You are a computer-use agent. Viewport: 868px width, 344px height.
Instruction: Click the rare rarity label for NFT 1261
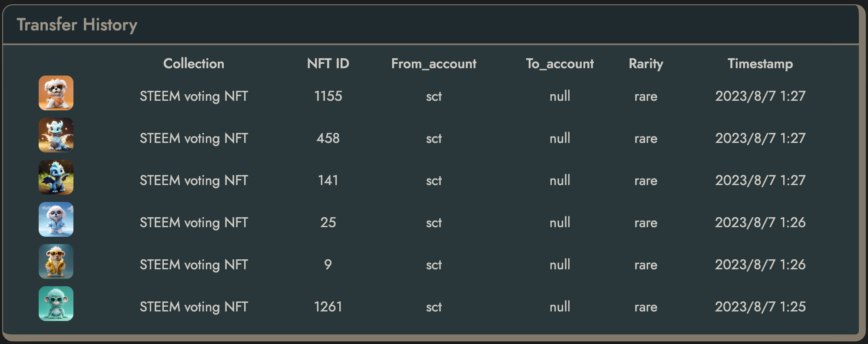[x=646, y=307]
